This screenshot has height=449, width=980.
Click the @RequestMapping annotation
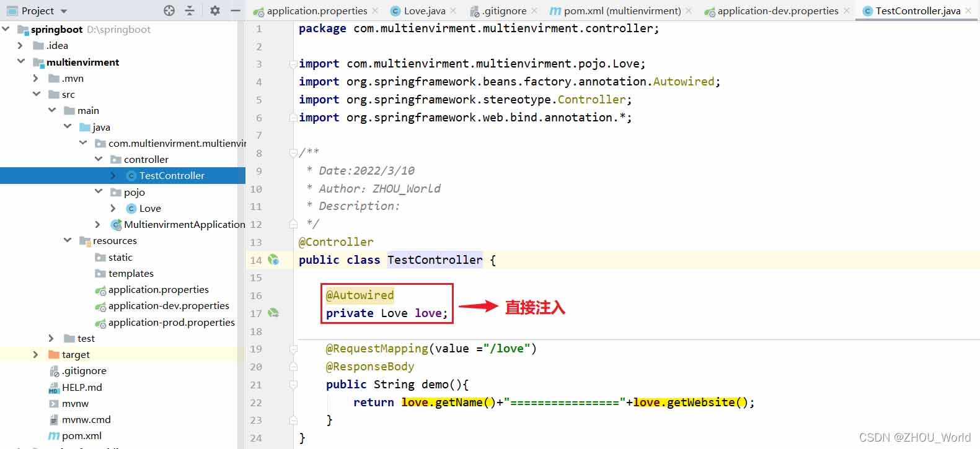377,349
